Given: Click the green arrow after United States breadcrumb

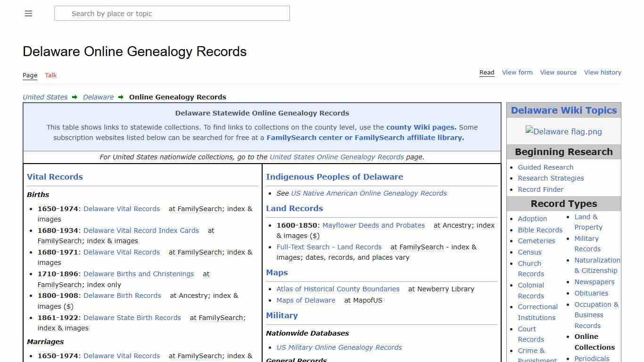Looking at the screenshot, I should click(x=74, y=97).
